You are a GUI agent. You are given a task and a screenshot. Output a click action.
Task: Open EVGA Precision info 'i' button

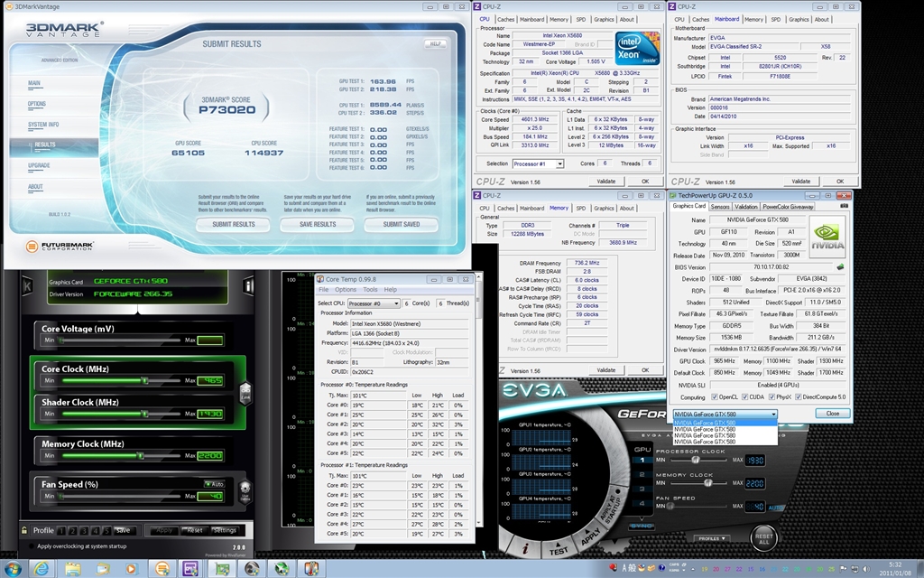tap(525, 548)
